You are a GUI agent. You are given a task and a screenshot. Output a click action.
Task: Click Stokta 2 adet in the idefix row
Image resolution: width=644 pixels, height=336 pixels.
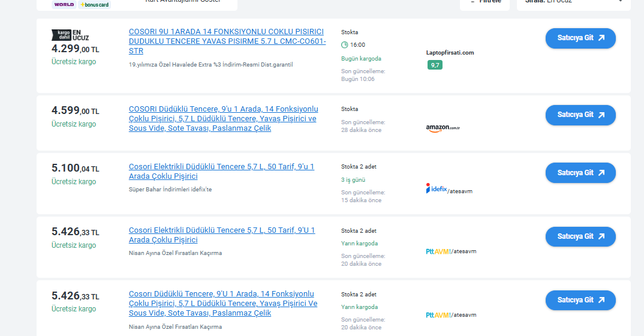pos(359,167)
